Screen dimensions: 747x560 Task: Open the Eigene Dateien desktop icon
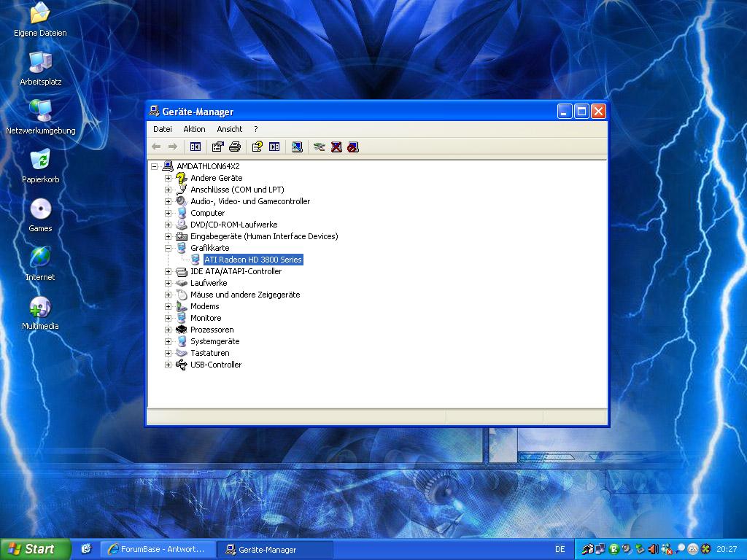pos(41,19)
